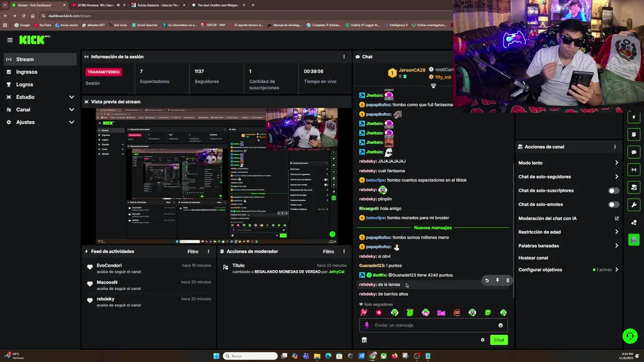Open File Explorer from the taskbar

317,356
